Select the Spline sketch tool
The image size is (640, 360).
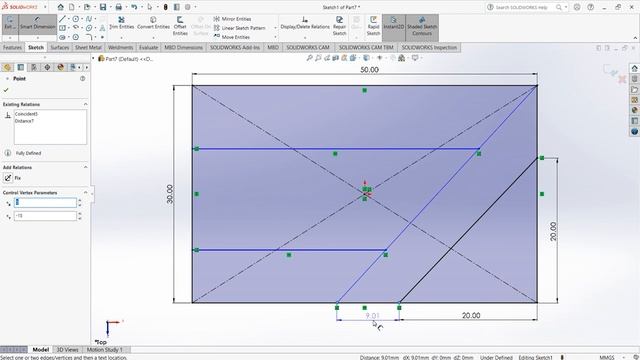click(x=89, y=19)
